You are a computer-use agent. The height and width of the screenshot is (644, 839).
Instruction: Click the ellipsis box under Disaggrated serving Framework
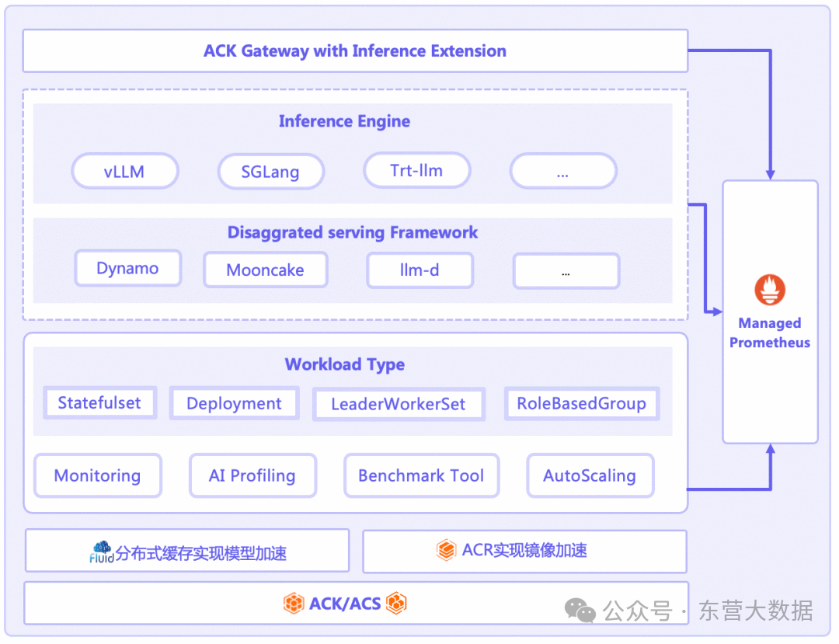click(x=566, y=271)
